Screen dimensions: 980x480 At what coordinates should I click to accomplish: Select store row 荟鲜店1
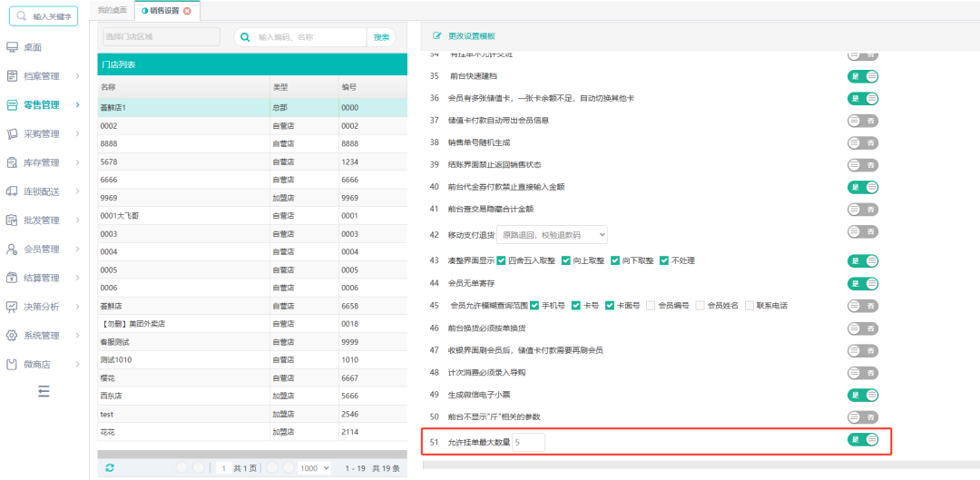pos(252,107)
